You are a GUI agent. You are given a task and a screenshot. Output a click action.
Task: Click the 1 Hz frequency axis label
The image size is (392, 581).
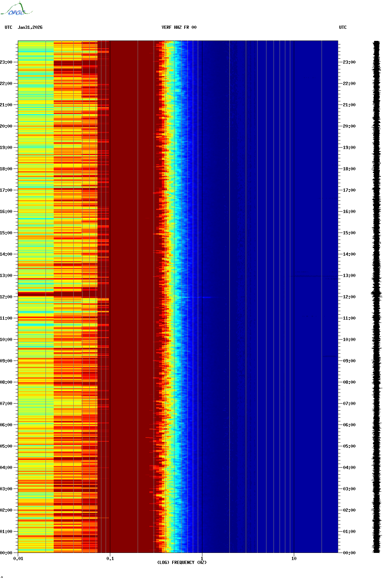click(202, 559)
